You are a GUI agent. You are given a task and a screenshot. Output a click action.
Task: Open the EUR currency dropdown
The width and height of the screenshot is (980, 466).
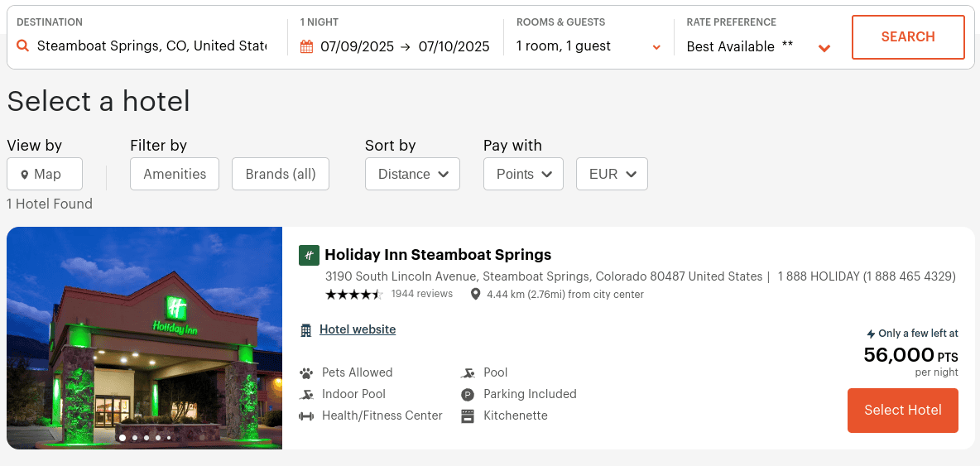pos(612,174)
